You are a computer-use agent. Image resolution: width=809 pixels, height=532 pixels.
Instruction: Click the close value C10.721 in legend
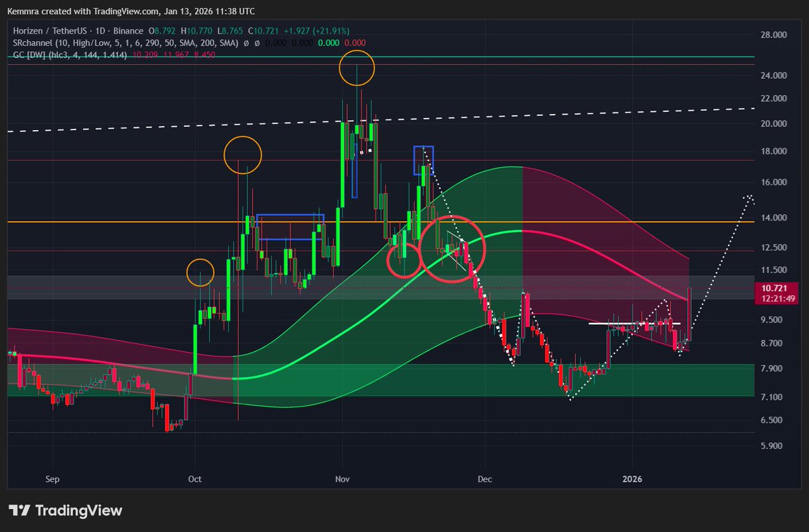point(263,31)
